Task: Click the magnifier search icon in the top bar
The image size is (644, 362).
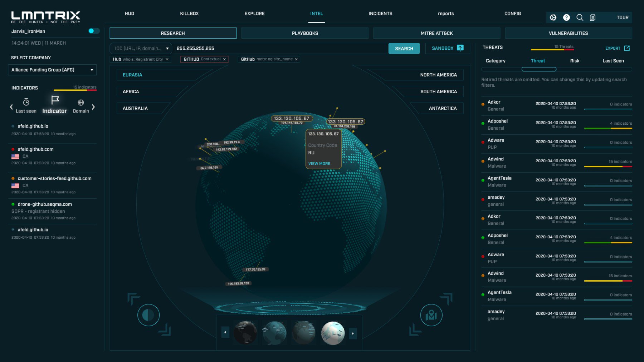Action: coord(580,18)
